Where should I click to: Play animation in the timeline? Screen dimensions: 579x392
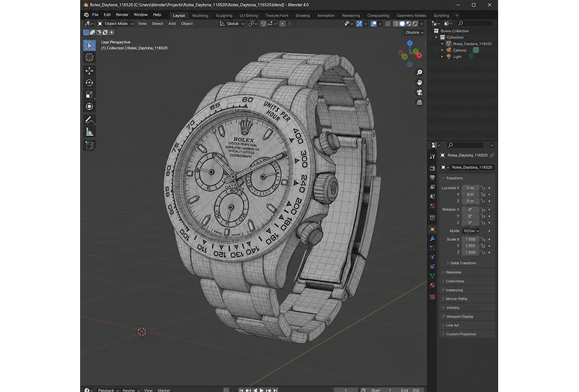[262, 390]
